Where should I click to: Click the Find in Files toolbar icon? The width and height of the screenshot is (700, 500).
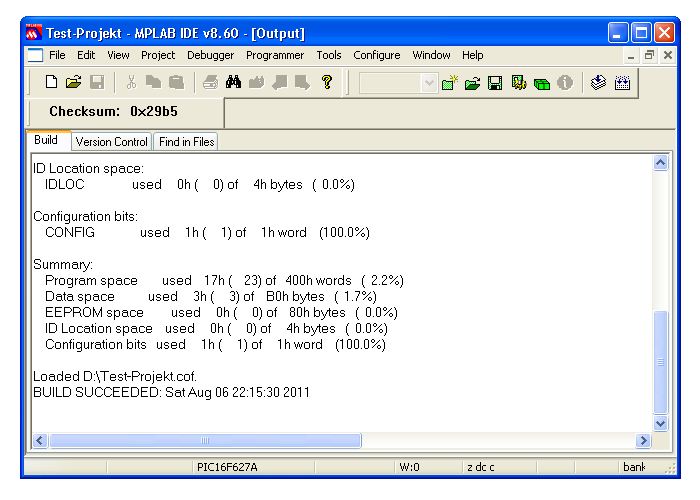click(256, 82)
